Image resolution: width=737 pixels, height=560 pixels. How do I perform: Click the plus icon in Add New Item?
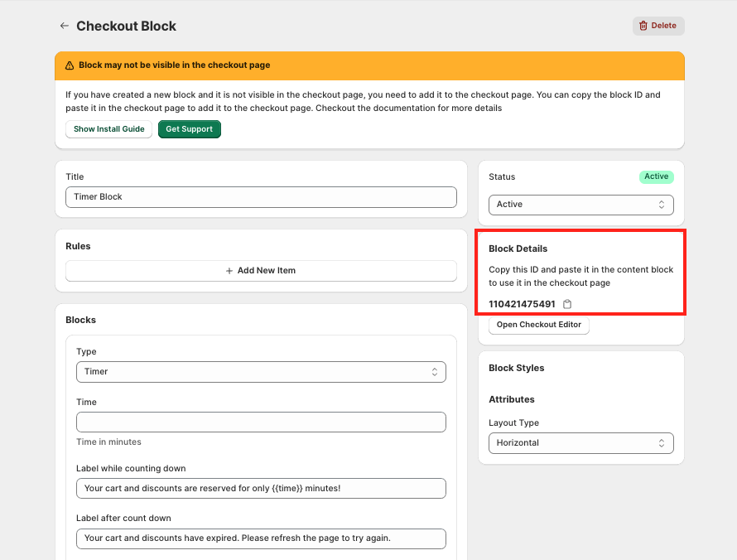click(229, 270)
